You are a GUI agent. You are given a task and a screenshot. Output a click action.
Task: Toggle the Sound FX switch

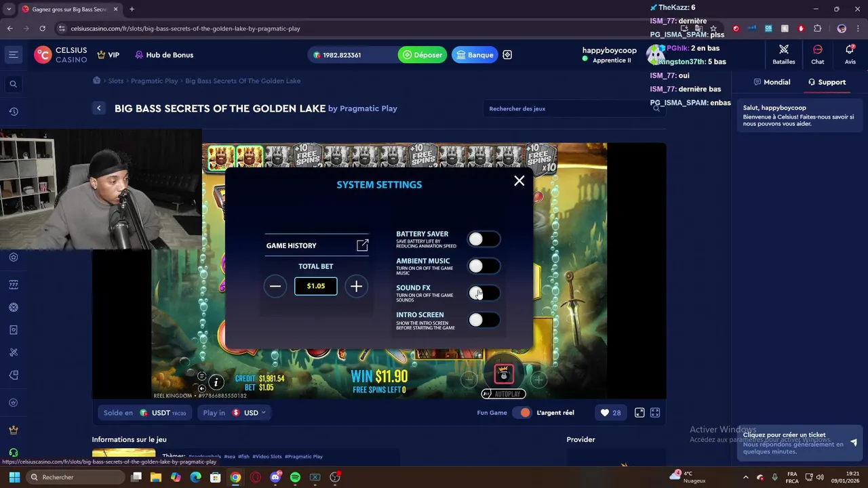484,293
